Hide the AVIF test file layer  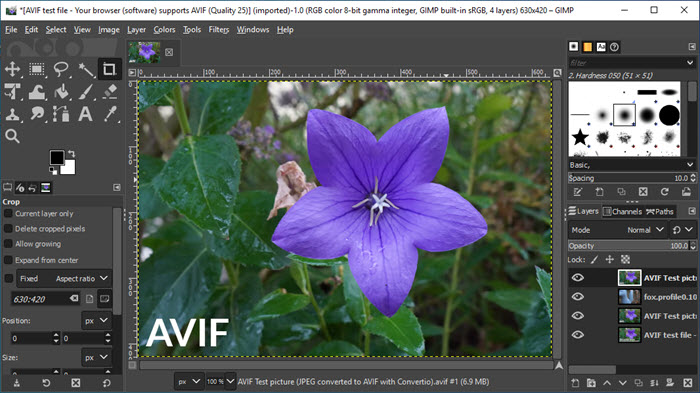click(578, 335)
